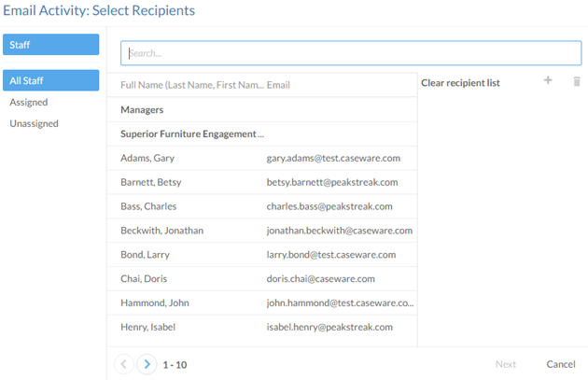The width and height of the screenshot is (588, 380).
Task: Choose Beckwith, Jonathan row
Action: [161, 230]
